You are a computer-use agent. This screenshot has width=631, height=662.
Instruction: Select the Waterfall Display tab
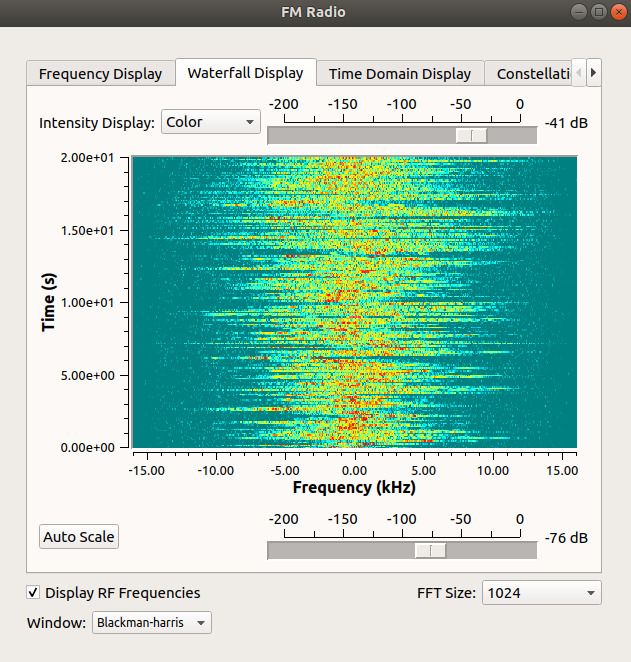click(246, 73)
